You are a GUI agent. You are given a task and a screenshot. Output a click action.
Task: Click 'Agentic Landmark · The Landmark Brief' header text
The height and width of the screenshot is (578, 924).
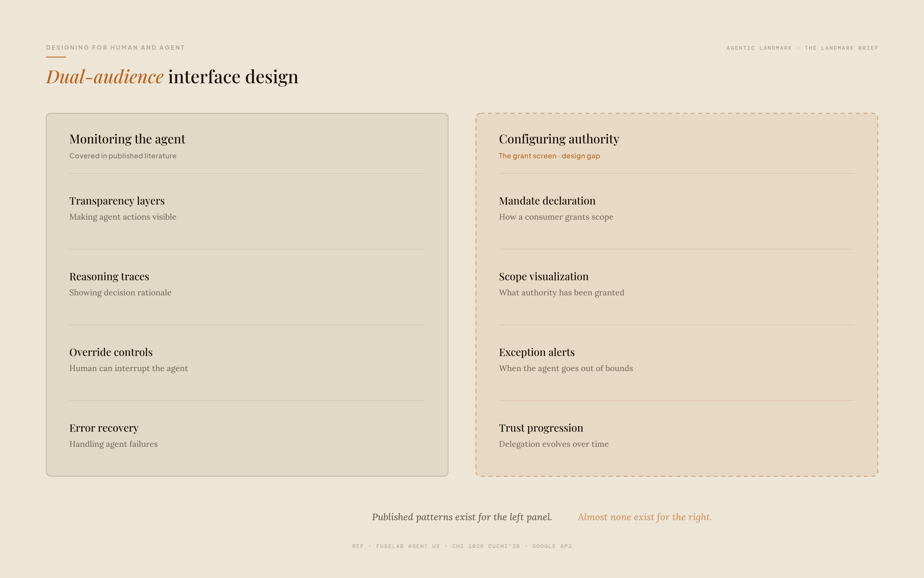point(802,48)
